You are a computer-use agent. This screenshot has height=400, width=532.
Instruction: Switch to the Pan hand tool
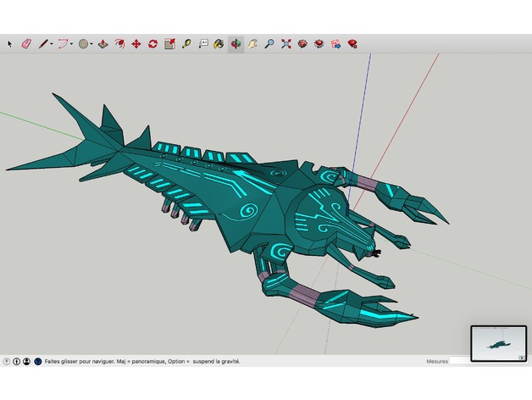tap(252, 43)
